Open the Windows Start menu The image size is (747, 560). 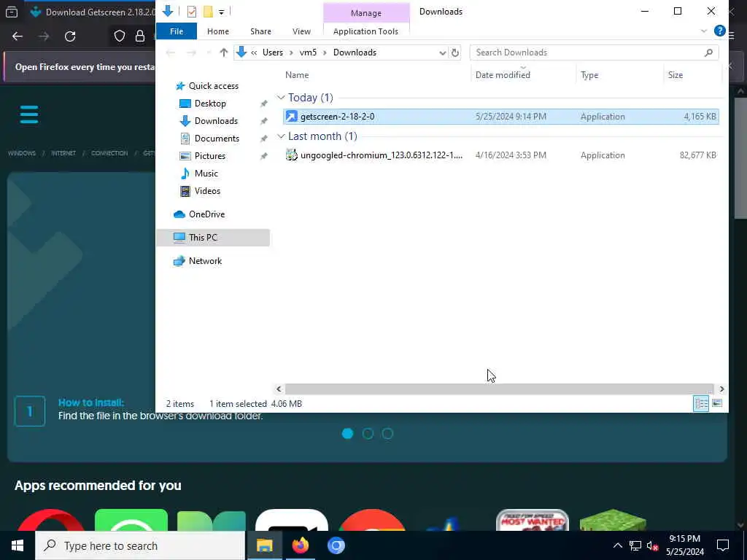[18, 545]
